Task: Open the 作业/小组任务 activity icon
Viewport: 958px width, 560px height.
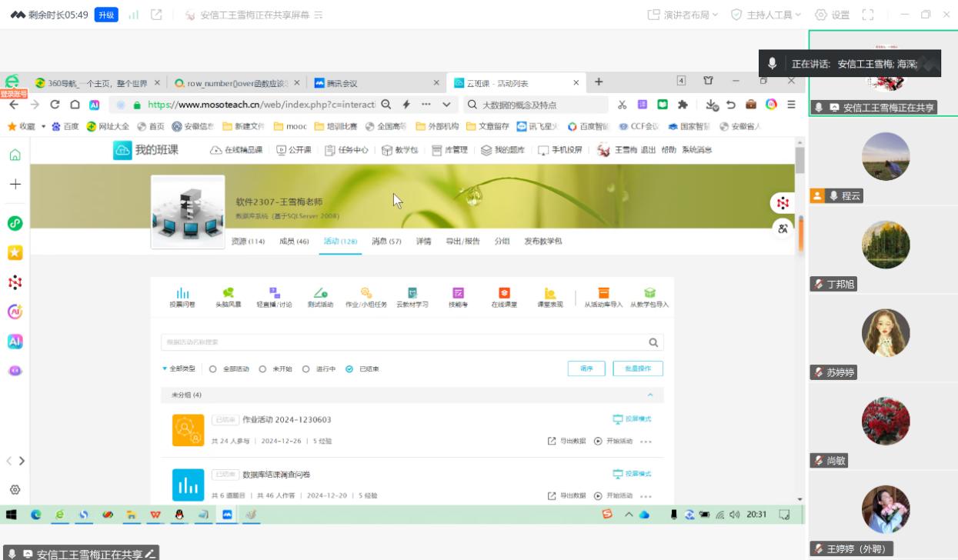Action: [366, 294]
